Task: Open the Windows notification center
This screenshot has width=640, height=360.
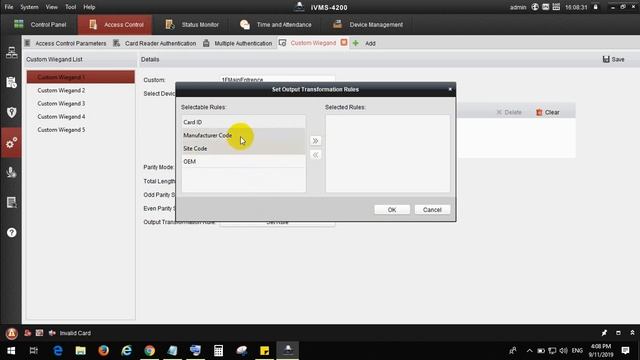Action: point(625,350)
